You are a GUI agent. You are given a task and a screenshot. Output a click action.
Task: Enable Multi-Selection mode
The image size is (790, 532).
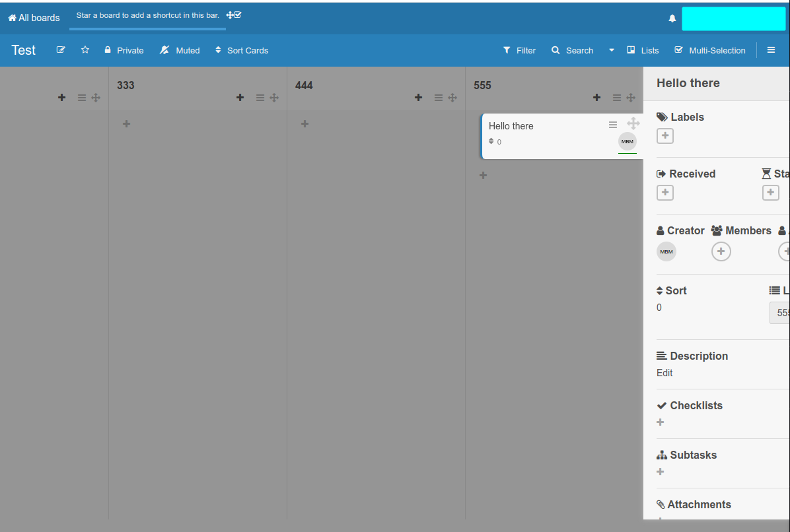click(710, 50)
